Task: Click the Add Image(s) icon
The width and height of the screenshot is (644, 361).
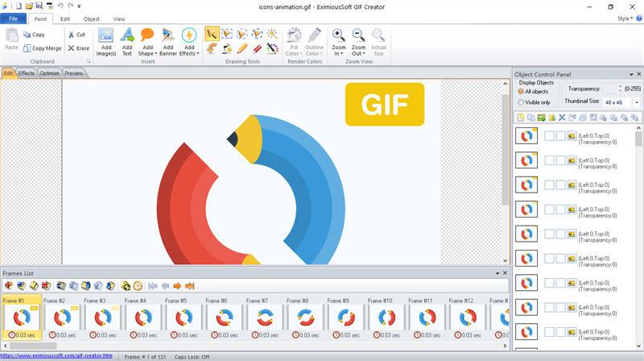Action: pos(106,35)
